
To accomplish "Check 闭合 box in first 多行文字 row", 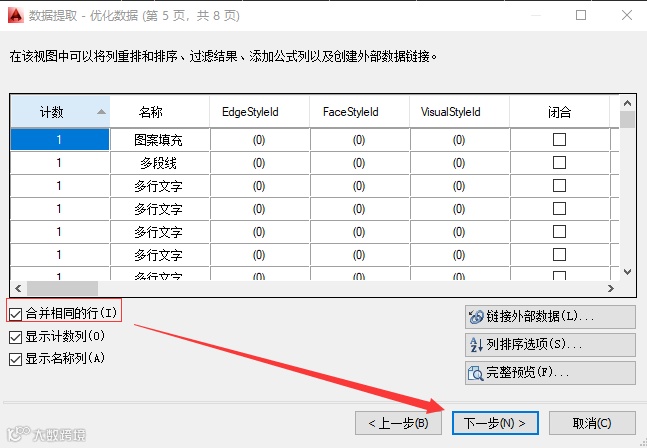I will coord(559,186).
